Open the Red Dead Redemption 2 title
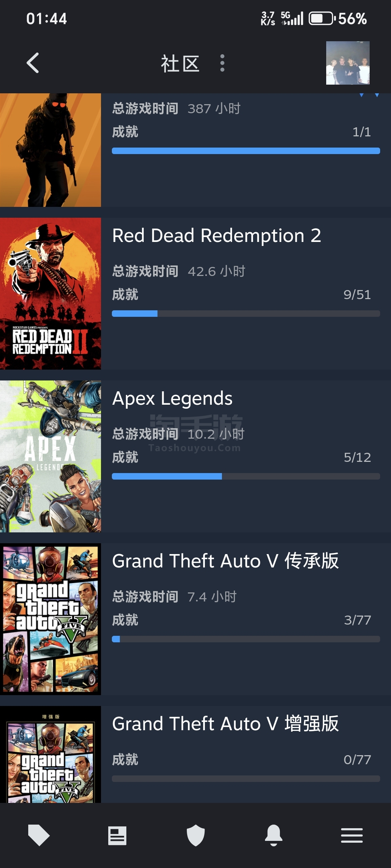Viewport: 391px width, 868px height. 216,235
